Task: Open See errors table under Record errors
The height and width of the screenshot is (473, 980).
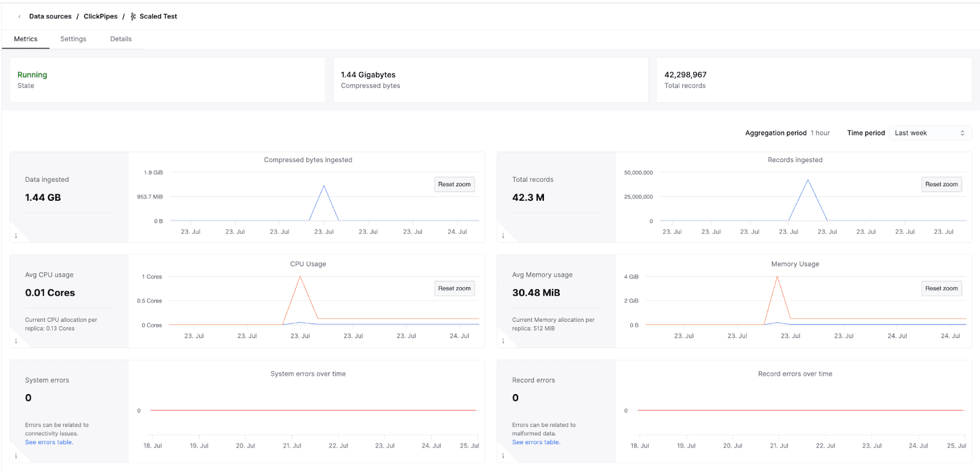Action: [536, 442]
